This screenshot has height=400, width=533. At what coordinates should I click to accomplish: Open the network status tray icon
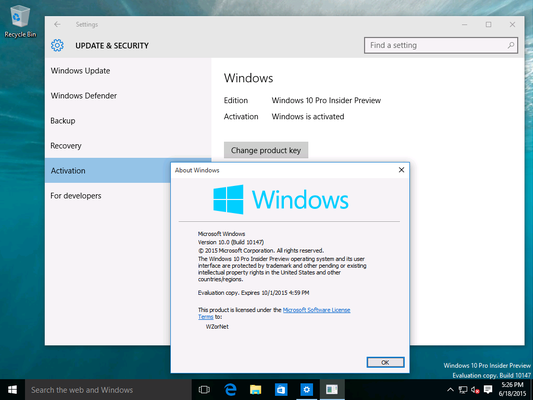click(463, 390)
